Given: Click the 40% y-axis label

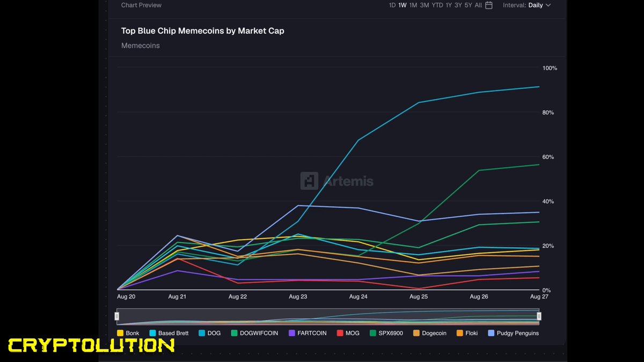Looking at the screenshot, I should (549, 202).
